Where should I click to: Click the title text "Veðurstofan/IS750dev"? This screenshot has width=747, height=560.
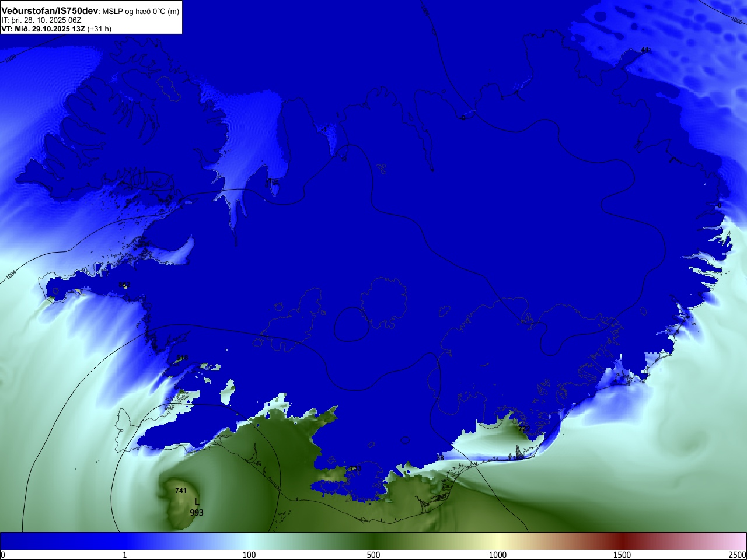click(50, 10)
